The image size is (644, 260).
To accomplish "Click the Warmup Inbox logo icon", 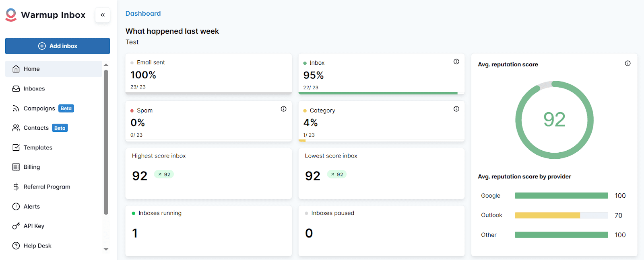I will click(x=11, y=15).
